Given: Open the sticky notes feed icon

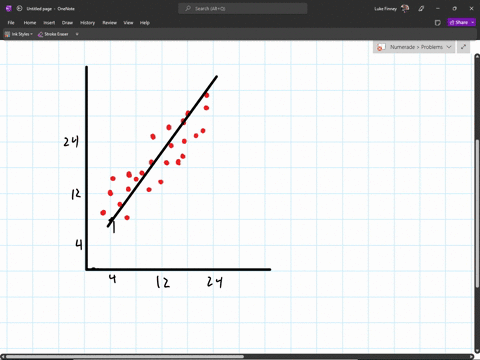Looking at the screenshot, I should coord(438,23).
